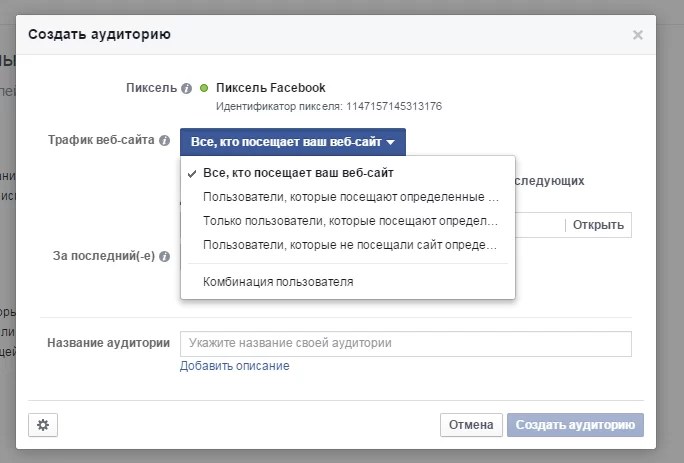Image resolution: width=684 pixels, height=463 pixels.
Task: Click the info icon next to За последний(-е)
Action: pyautogui.click(x=164, y=256)
